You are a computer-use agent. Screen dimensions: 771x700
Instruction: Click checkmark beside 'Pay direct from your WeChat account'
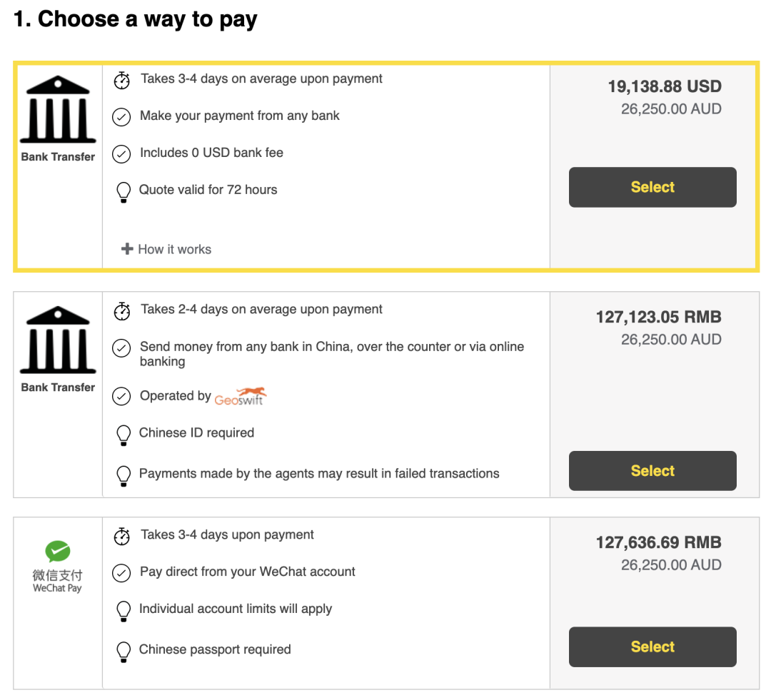point(122,572)
